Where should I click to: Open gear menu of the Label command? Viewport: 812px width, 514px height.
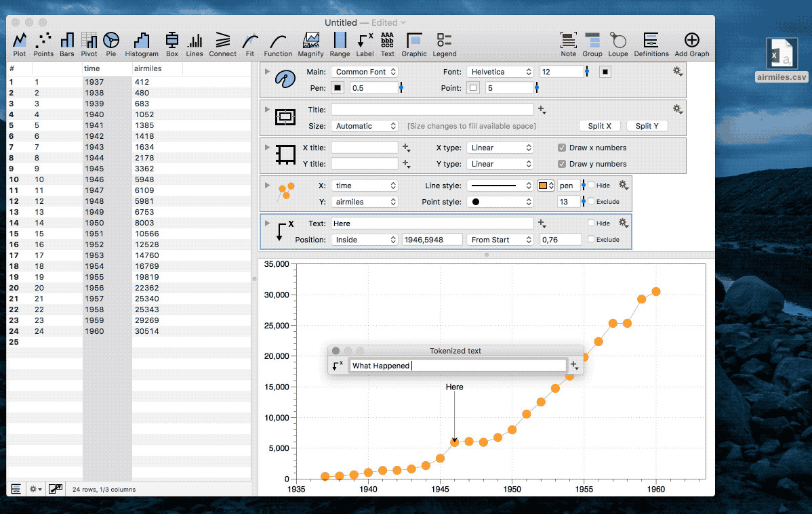pos(624,223)
